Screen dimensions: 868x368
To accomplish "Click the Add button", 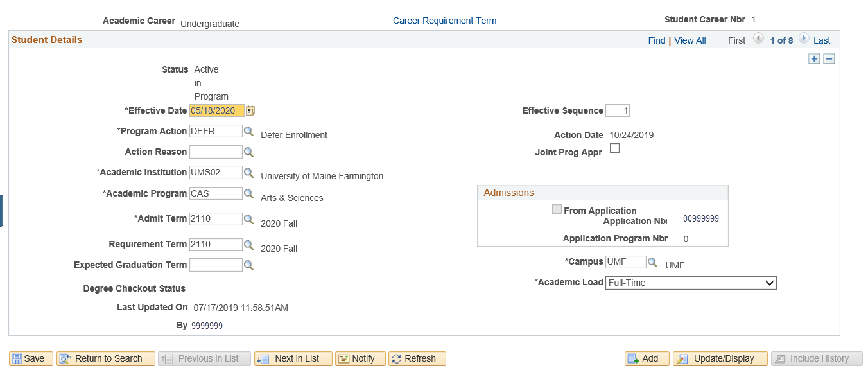I will pyautogui.click(x=647, y=358).
